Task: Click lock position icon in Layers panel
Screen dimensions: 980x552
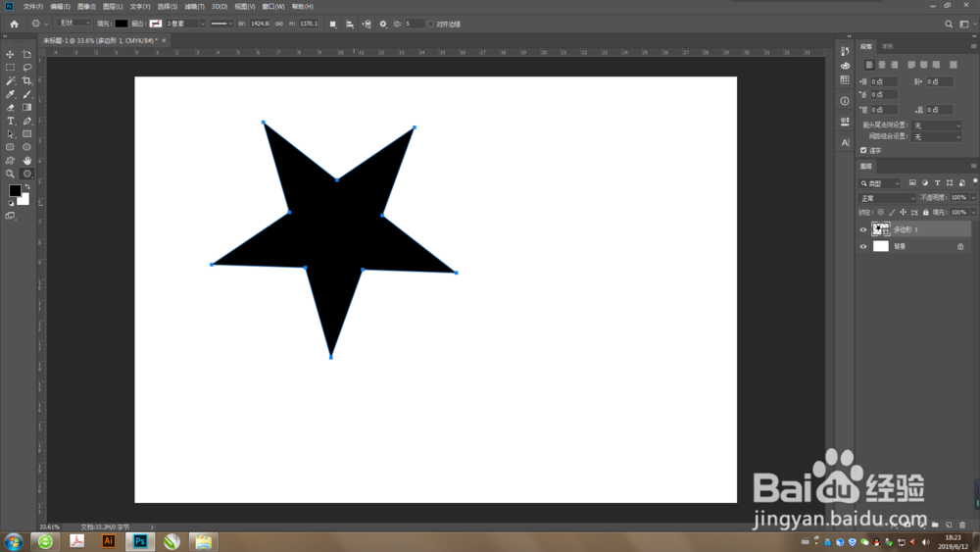Action: click(904, 213)
